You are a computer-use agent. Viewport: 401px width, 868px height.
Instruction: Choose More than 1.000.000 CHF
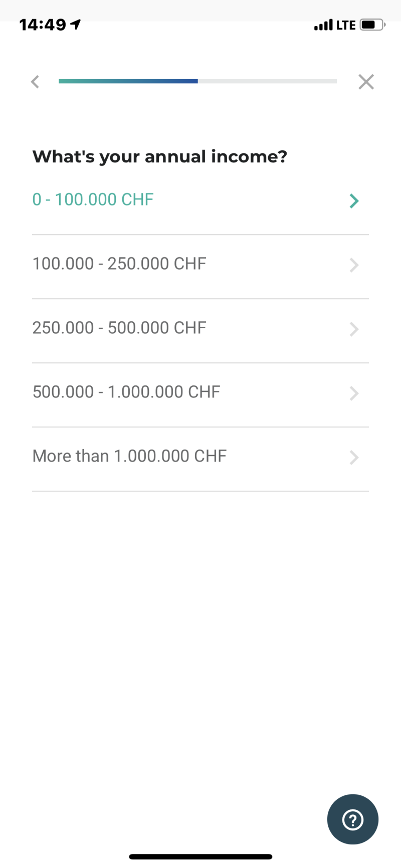(129, 456)
